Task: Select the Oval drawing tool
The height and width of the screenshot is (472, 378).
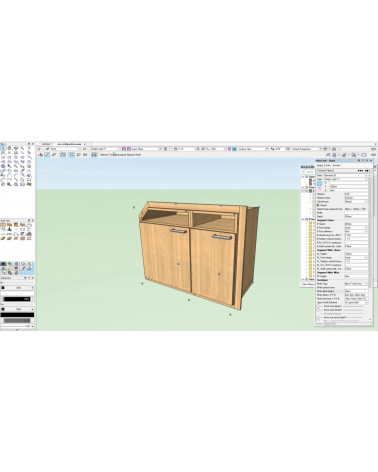Action: coord(22,157)
